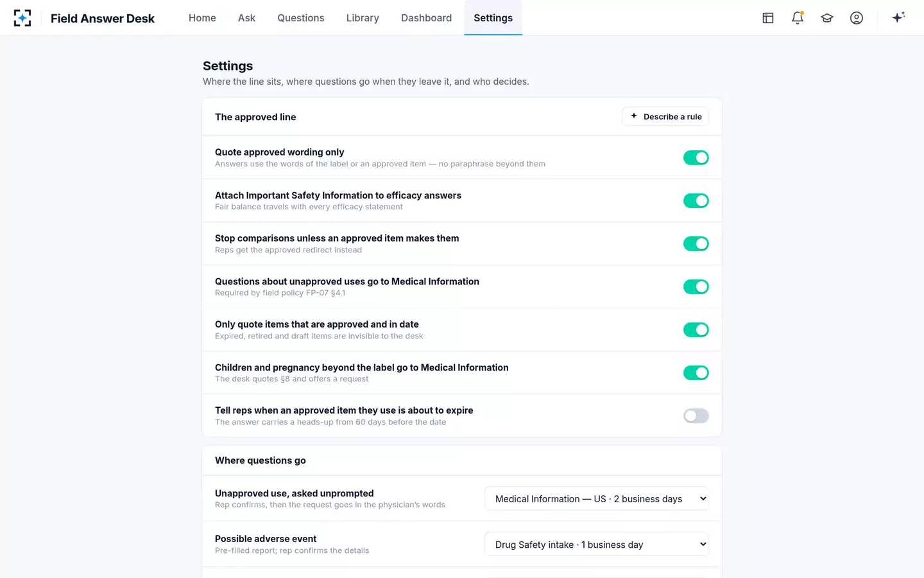View the Dashboard tab
924x578 pixels.
427,18
